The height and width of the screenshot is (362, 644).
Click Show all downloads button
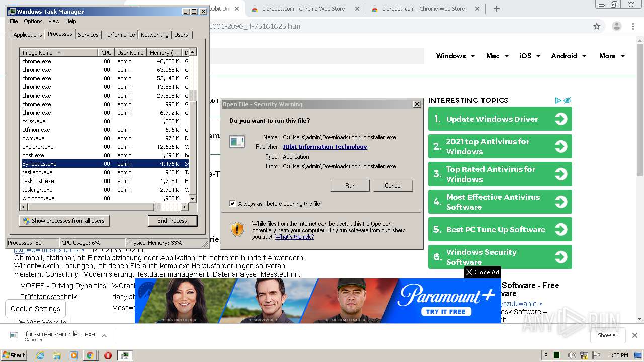coord(608,335)
